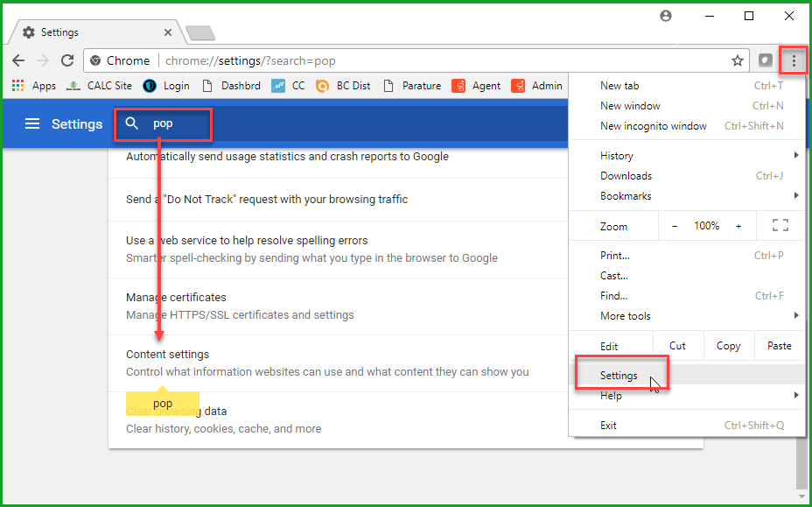The image size is (812, 507).
Task: Click the bookmark star icon
Action: [x=737, y=61]
